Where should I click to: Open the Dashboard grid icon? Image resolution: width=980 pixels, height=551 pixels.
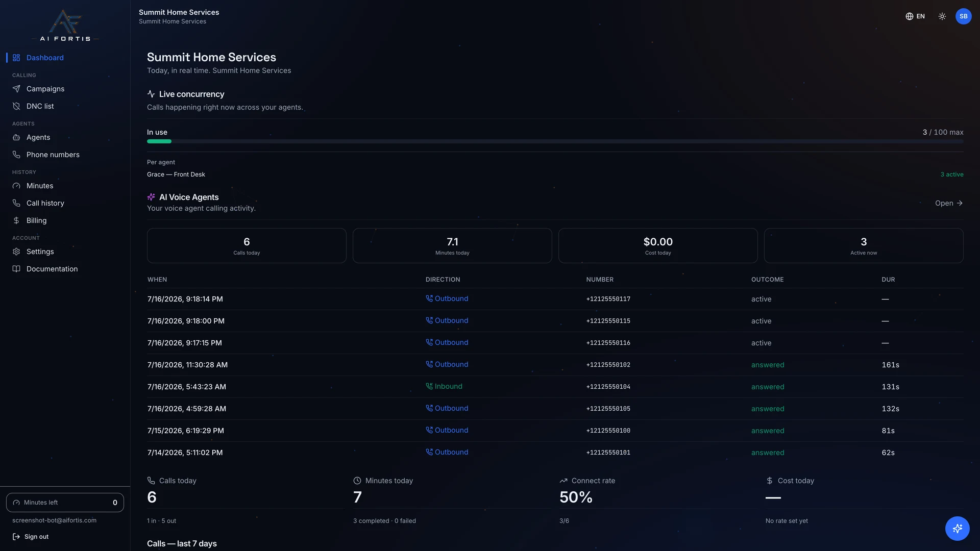point(16,58)
